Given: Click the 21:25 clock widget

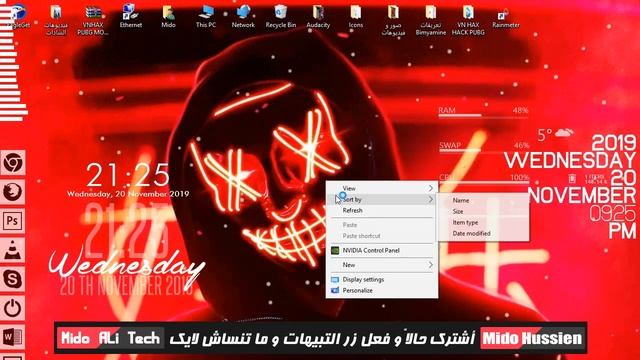Looking at the screenshot, I should 128,176.
